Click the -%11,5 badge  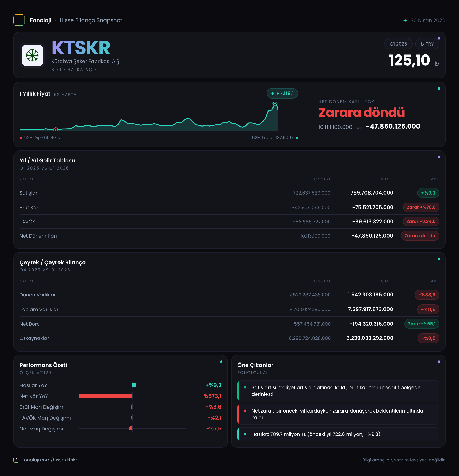coord(428,309)
